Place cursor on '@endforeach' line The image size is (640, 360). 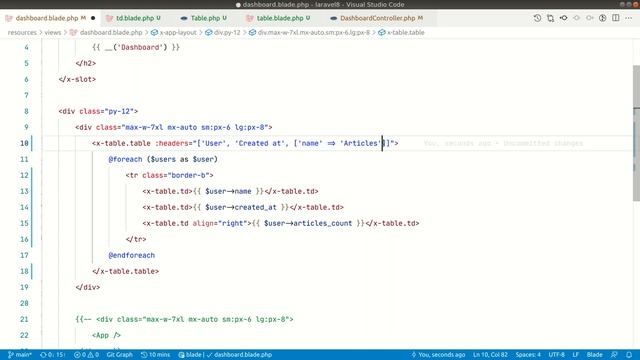(x=131, y=255)
